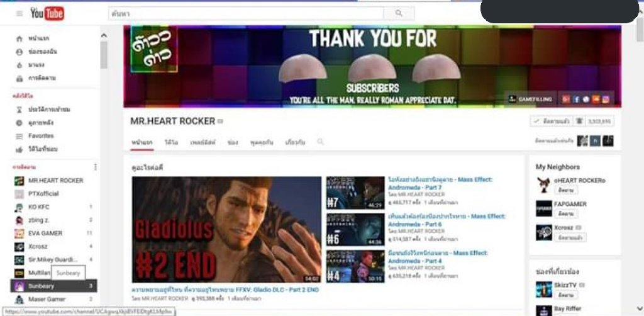Open the Favorites playlist
This screenshot has height=316, width=644.
(41, 136)
